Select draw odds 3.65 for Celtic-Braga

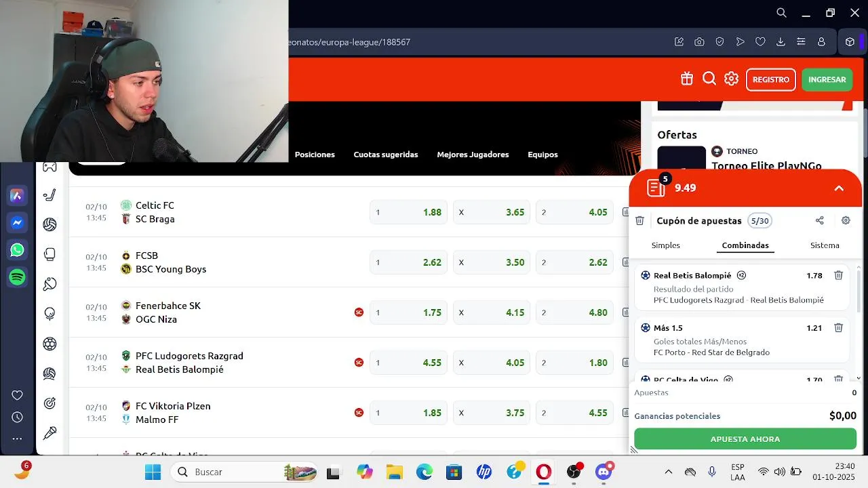pyautogui.click(x=492, y=212)
